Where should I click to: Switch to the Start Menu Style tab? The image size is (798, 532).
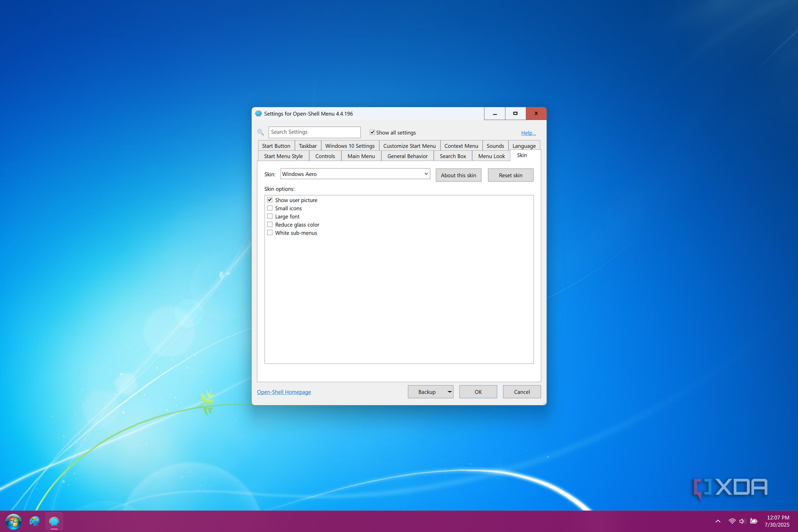tap(283, 156)
